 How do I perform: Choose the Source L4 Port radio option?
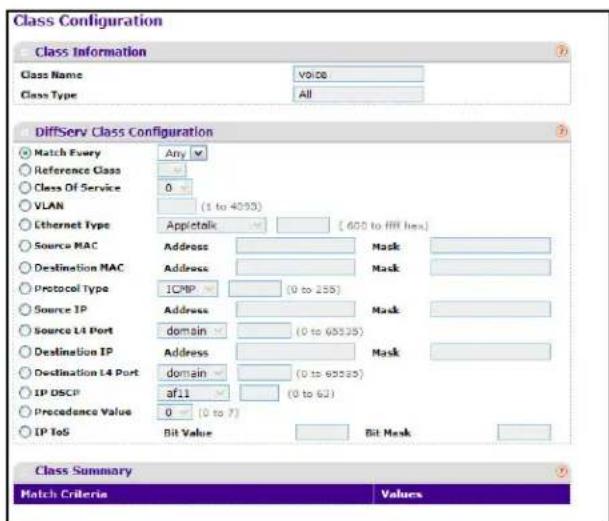(25, 330)
